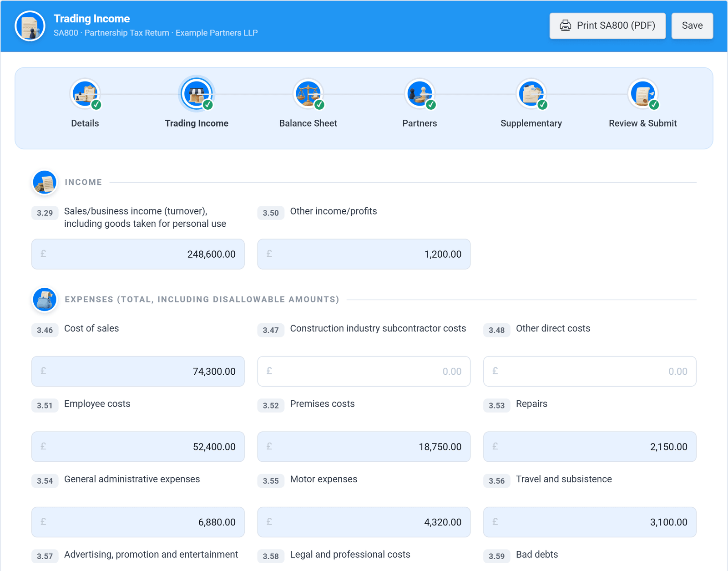Screen dimensions: 728x571
Task: Open the Supplementary pages step icon
Action: (531, 94)
